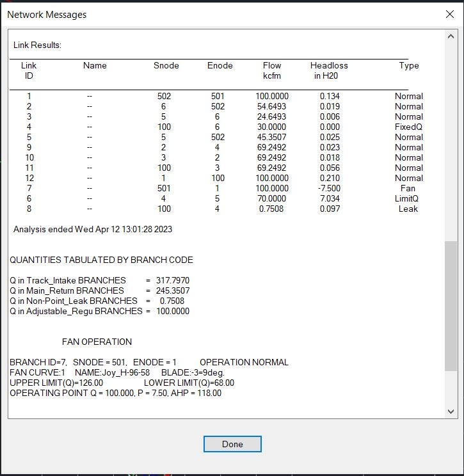Click the Track_Intake value 317.7970

173,280
